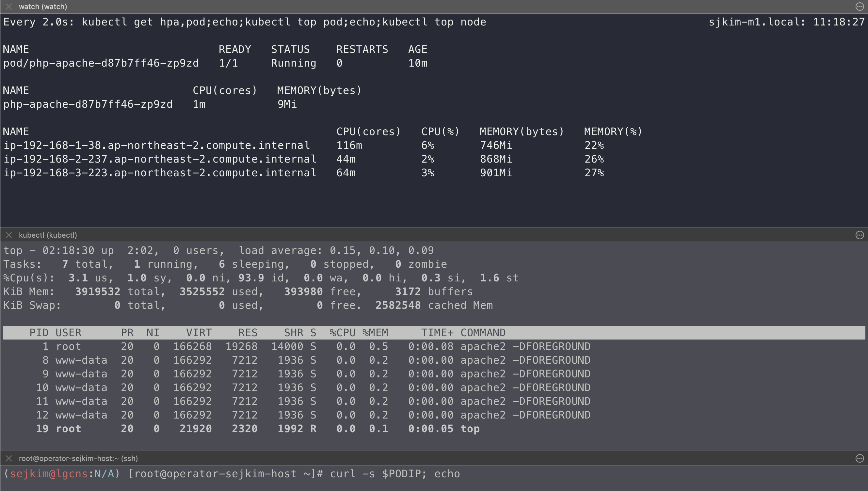Image resolution: width=868 pixels, height=491 pixels.
Task: Click the load average line in top
Action: click(218, 250)
